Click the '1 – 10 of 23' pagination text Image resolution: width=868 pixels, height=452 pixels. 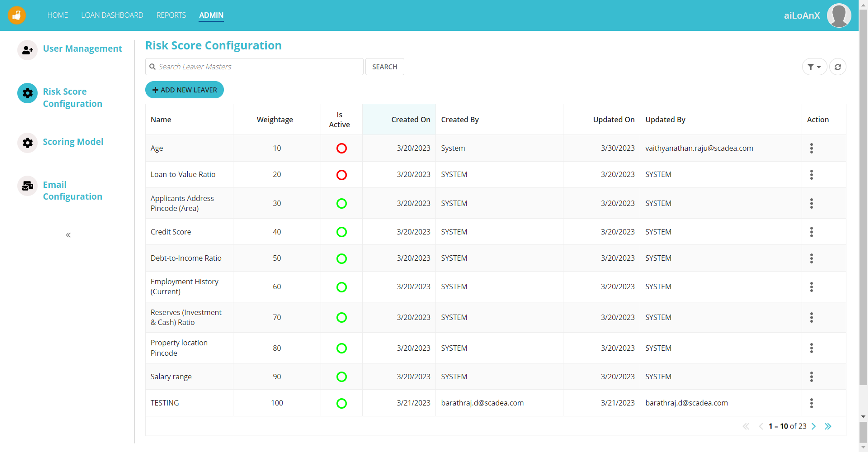787,426
